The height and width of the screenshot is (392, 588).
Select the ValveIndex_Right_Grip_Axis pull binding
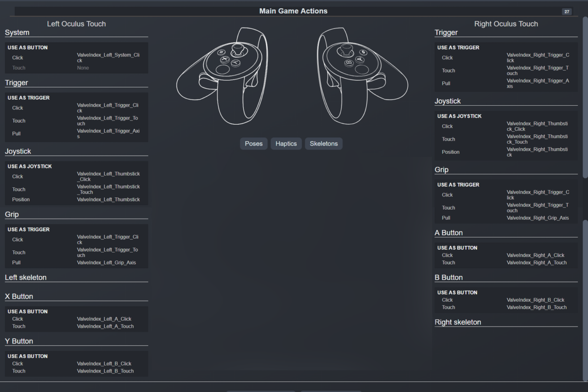click(538, 218)
